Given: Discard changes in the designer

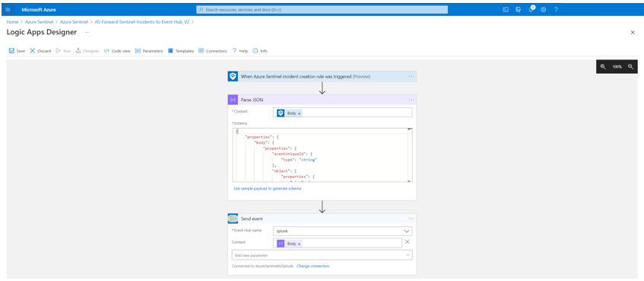Looking at the screenshot, I should (40, 51).
